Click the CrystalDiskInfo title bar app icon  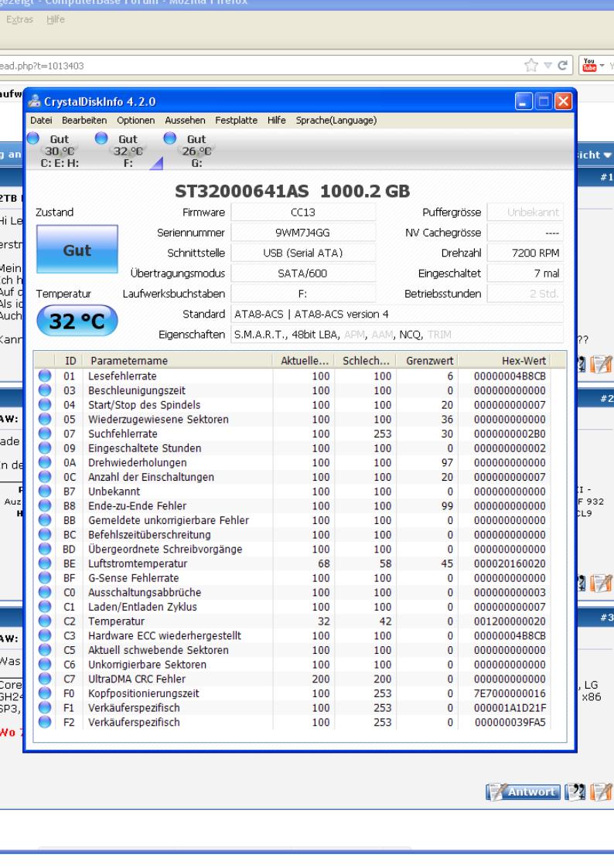tap(34, 101)
